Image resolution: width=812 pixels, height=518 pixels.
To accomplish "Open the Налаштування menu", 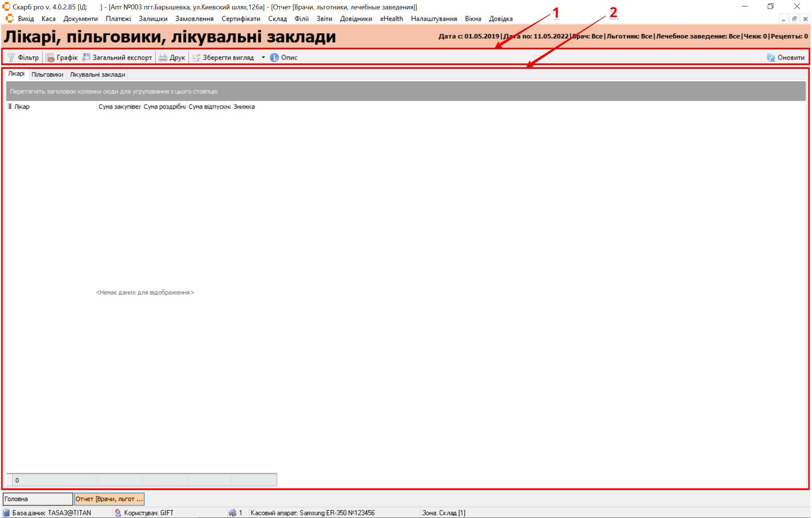I will click(434, 19).
